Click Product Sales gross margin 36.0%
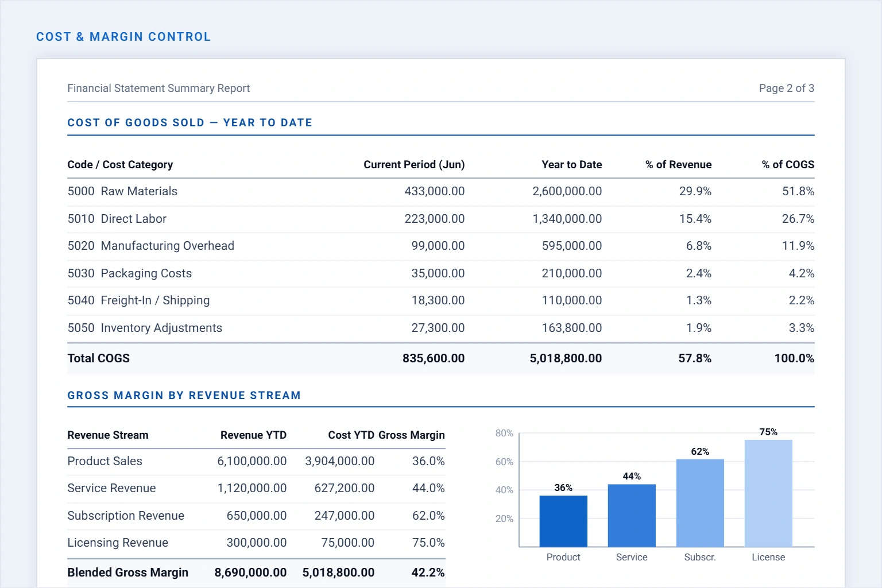 pos(428,461)
